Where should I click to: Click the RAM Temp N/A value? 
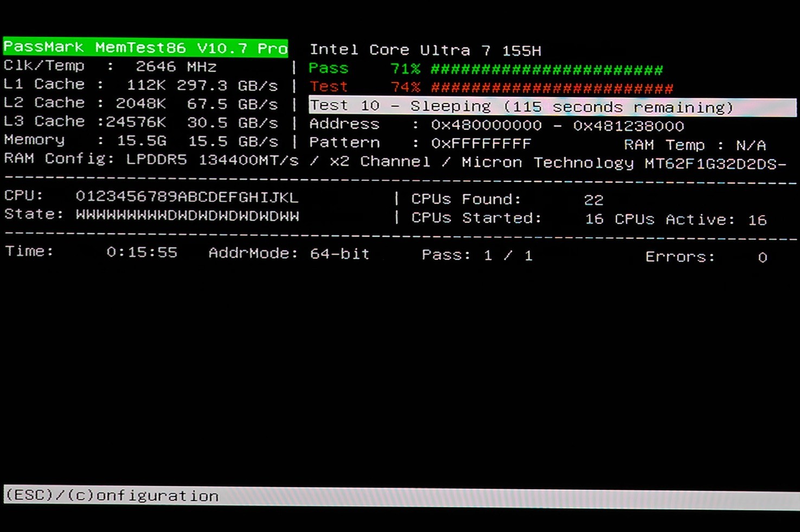(751, 145)
